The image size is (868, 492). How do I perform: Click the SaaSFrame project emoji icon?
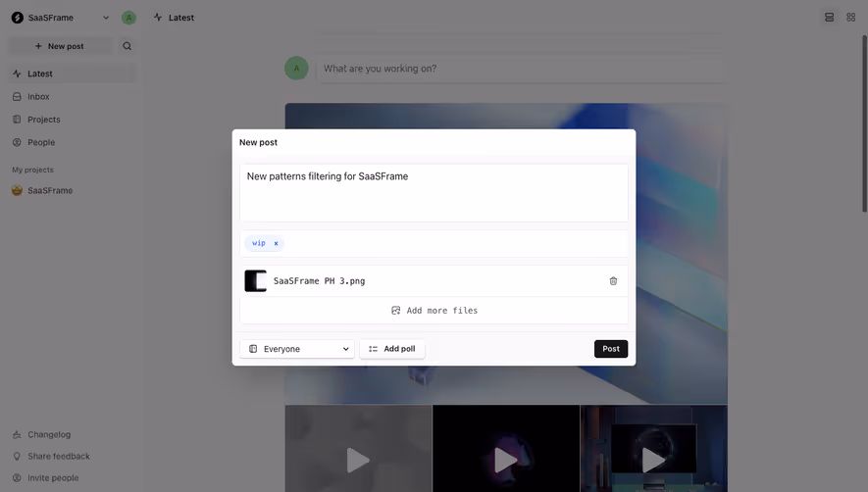17,190
